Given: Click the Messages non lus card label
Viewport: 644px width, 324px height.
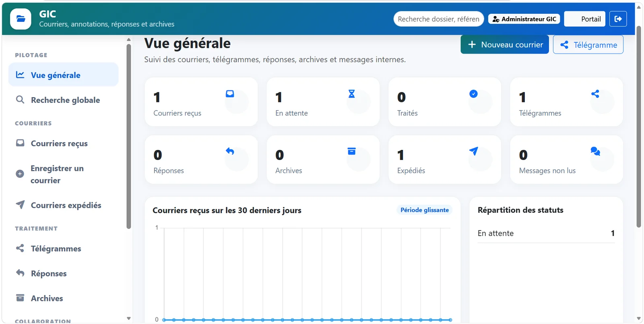Looking at the screenshot, I should [547, 170].
